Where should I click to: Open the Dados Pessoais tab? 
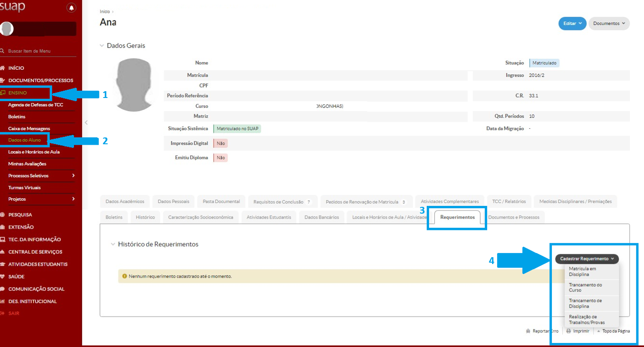(174, 201)
